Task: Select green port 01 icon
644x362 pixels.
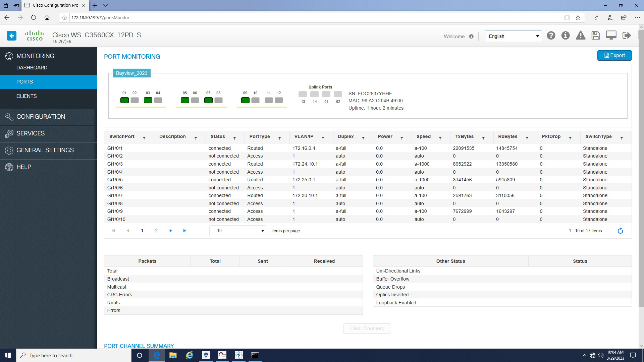Action: pos(124,100)
